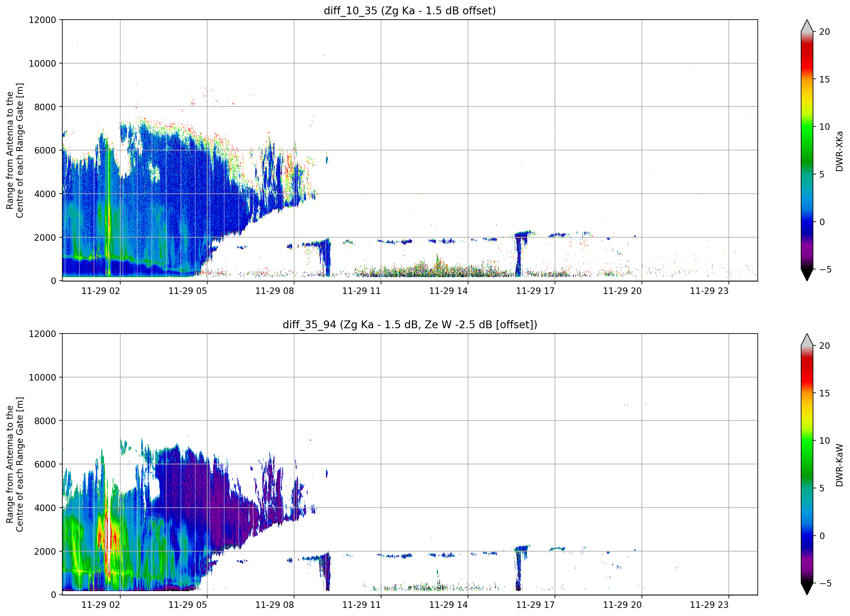The width and height of the screenshot is (850, 616).
Task: Click "11-29 20" x-tick under the diff_10_35 plot
Action: [623, 291]
